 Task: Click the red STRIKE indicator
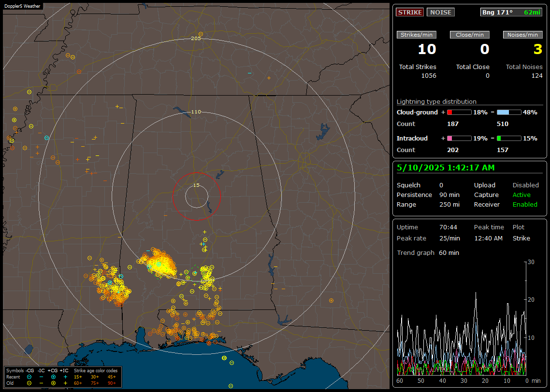[410, 12]
